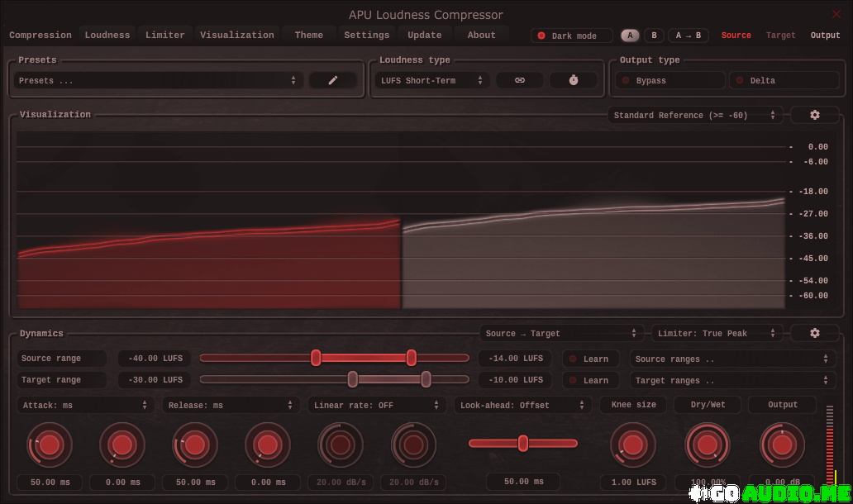Switch to the Loudness tab

[107, 35]
